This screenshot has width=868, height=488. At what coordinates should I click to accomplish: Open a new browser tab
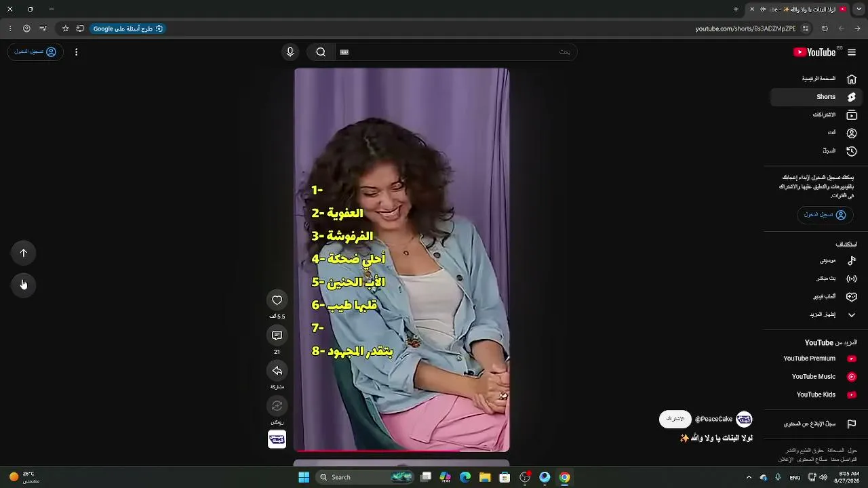coord(736,9)
